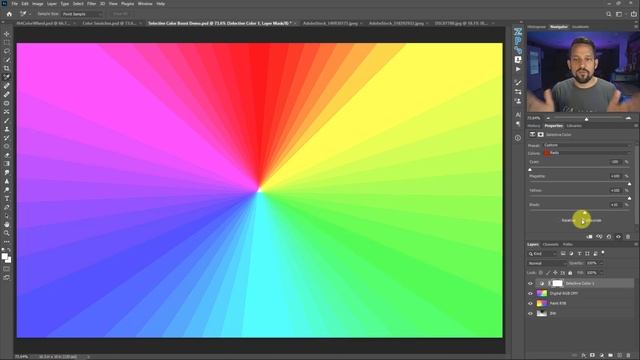
Task: Open the Opacity dropdown arrow
Action: [x=601, y=263]
